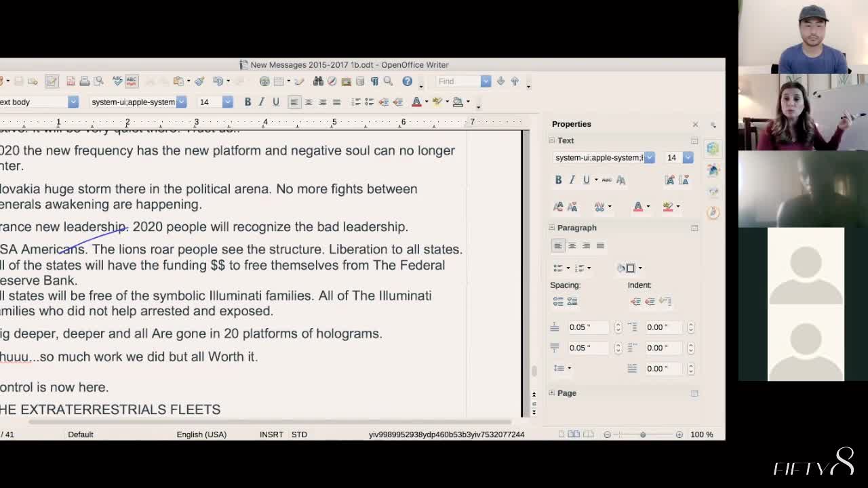Increase paragraph spacing in sidebar
Screen dimensions: 868x488
pos(558,302)
